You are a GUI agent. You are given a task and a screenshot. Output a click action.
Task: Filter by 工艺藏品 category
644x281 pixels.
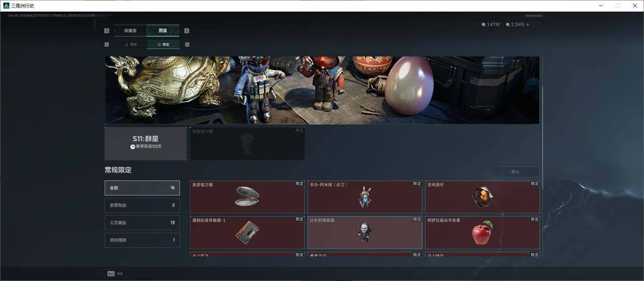click(142, 223)
